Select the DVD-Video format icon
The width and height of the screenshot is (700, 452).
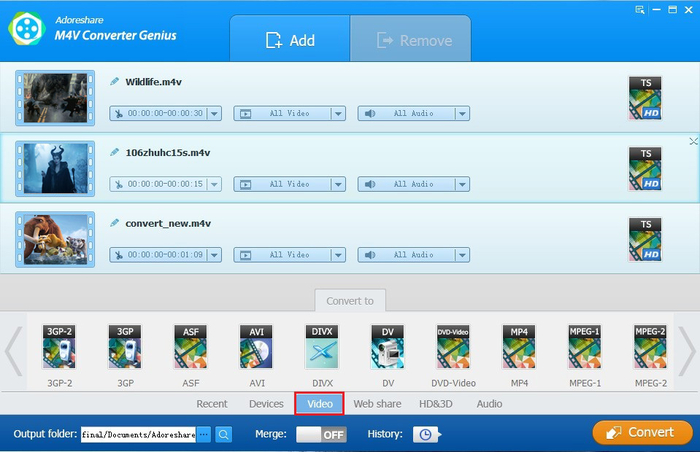click(453, 347)
